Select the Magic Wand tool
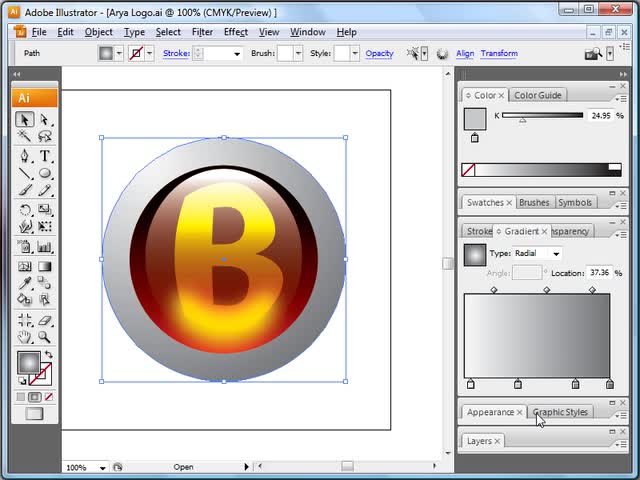Image resolution: width=640 pixels, height=480 pixels. coord(24,136)
